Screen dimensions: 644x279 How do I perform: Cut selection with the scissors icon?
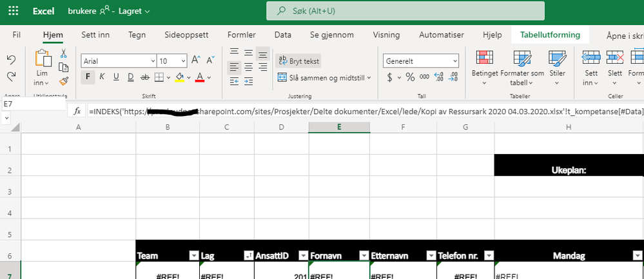64,53
